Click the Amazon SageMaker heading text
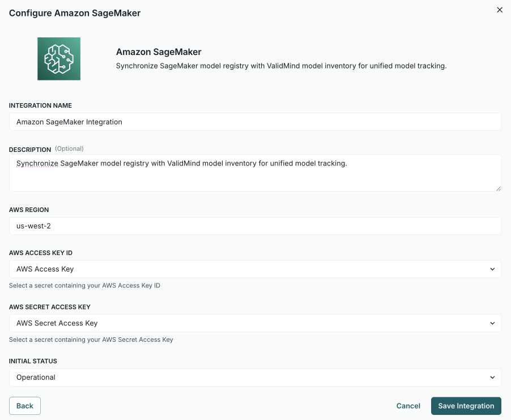The image size is (511, 420). 158,51
